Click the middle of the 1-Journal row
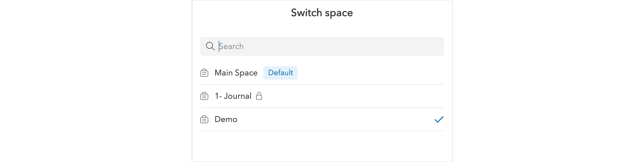The width and height of the screenshot is (644, 162). 322,96
